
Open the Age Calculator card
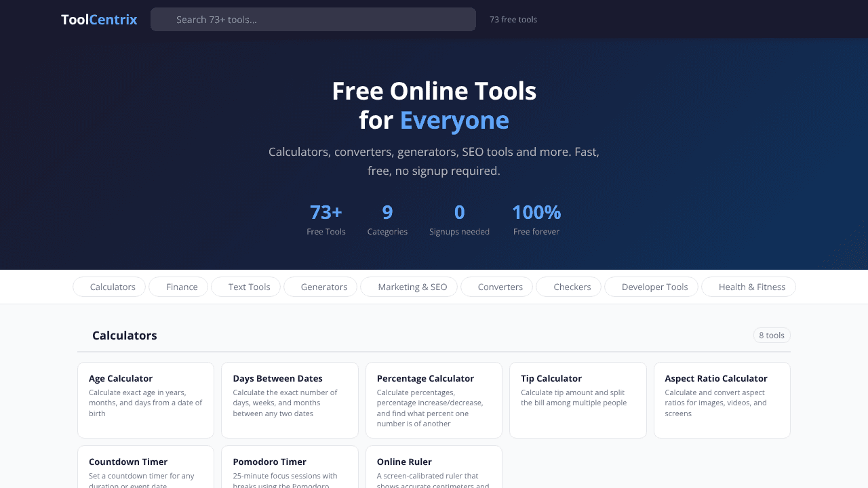(146, 400)
